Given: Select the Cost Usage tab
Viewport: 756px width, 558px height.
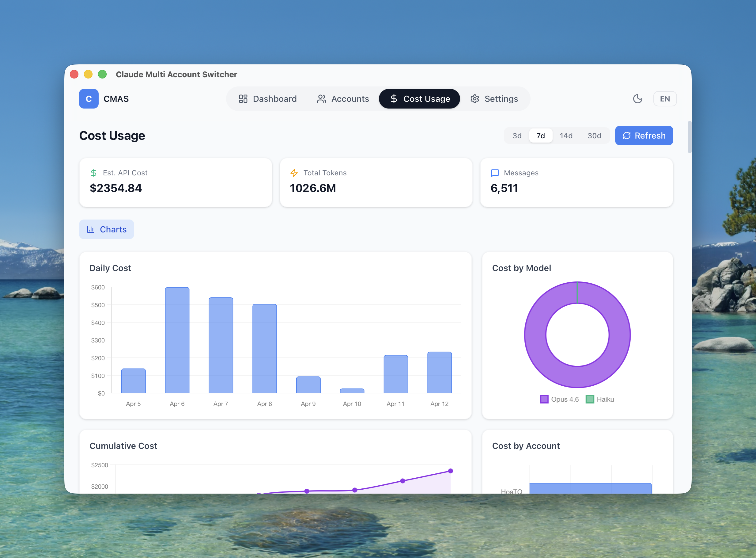Looking at the screenshot, I should (420, 99).
